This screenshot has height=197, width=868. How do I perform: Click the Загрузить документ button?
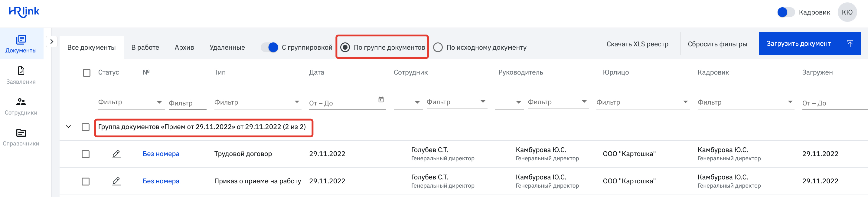(809, 44)
